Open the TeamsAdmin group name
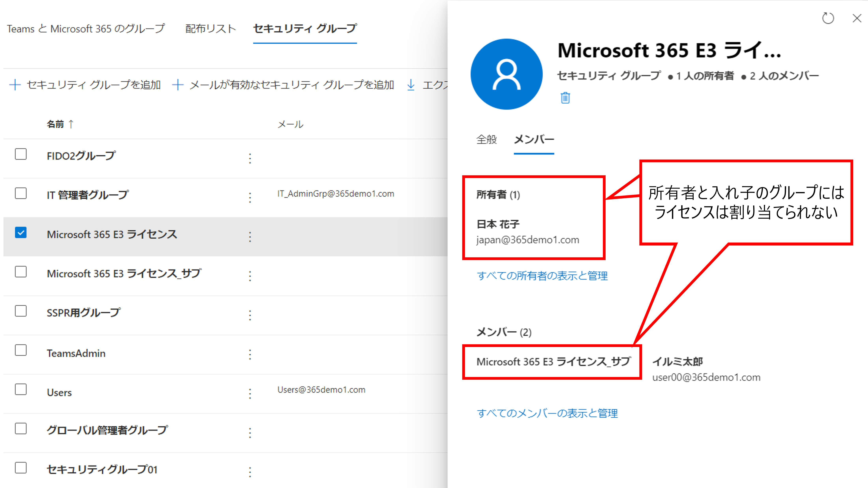 tap(76, 353)
